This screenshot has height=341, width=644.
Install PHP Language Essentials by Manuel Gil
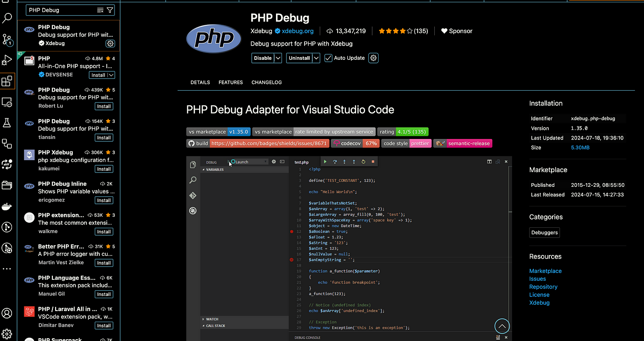pos(104,294)
